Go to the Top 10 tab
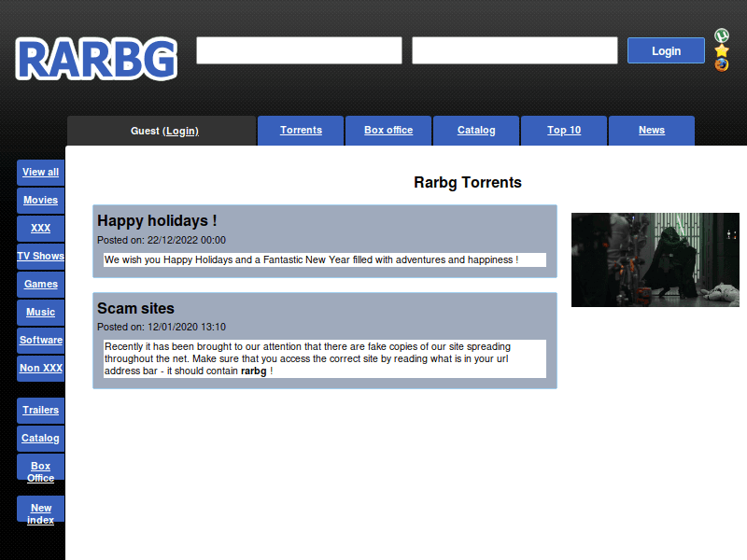 click(564, 130)
